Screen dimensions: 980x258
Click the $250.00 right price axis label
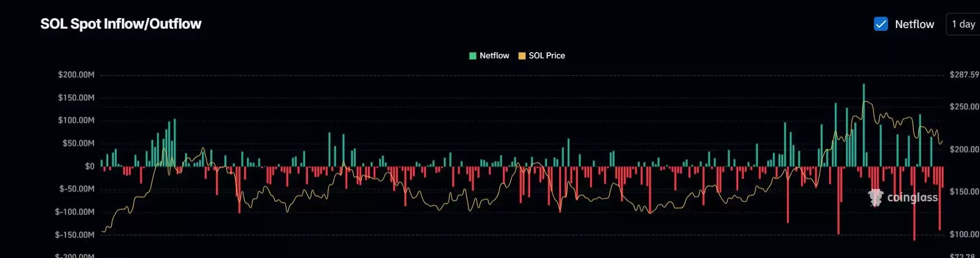click(964, 107)
